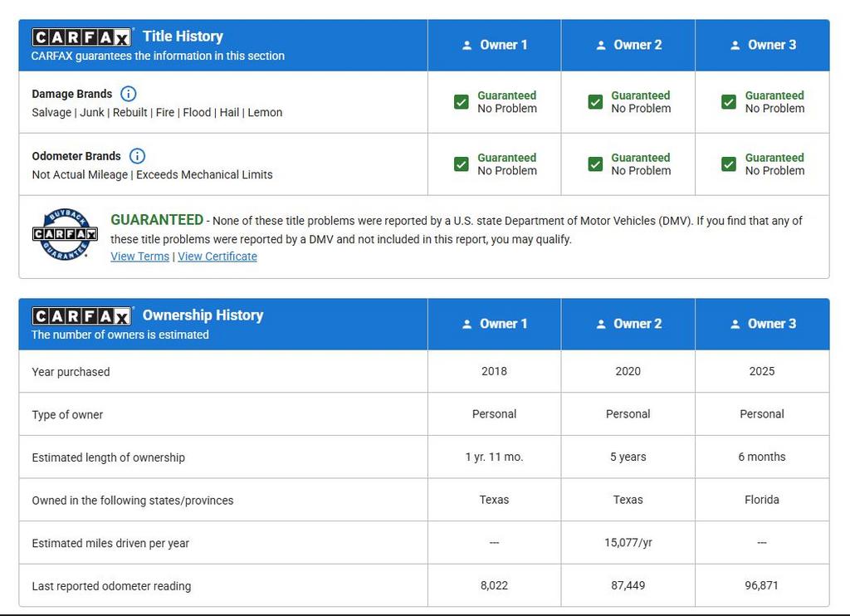Select the Owner 2 column header in Title History
Image resolution: width=850 pixels, height=616 pixels.
[x=628, y=45]
